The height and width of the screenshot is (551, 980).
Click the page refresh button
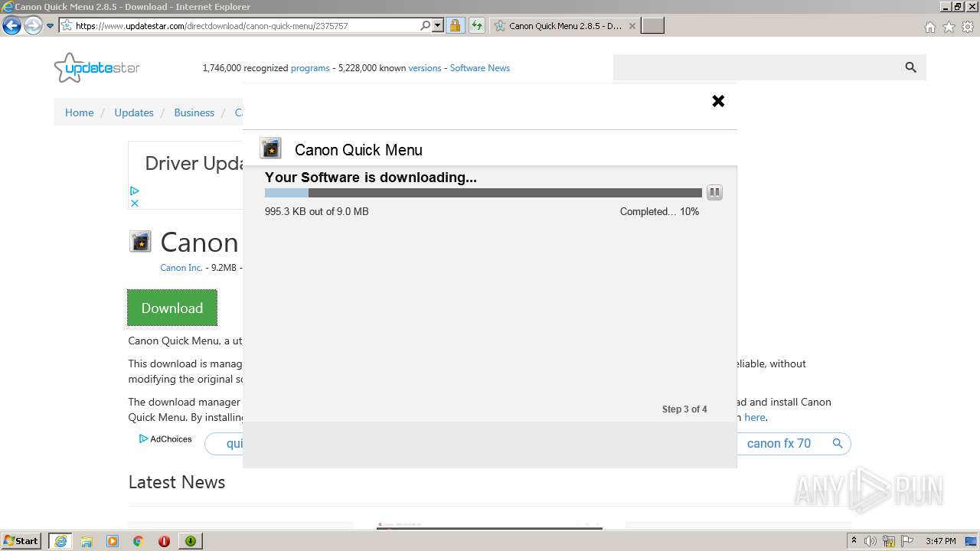click(477, 25)
